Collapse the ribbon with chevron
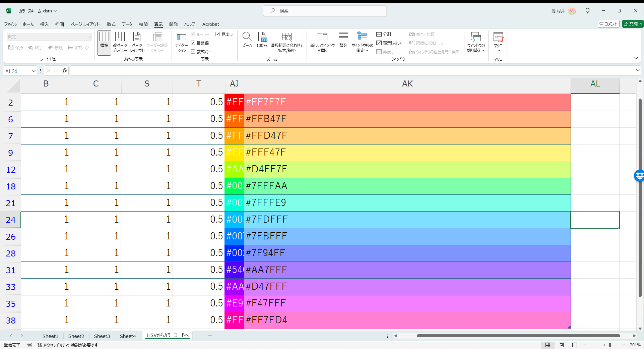644x349 pixels. [x=636, y=58]
